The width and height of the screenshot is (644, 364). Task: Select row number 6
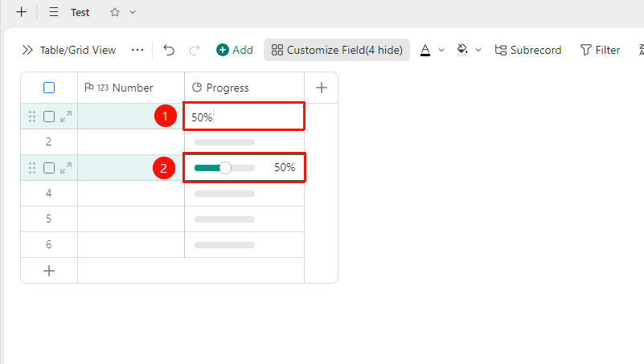48,244
